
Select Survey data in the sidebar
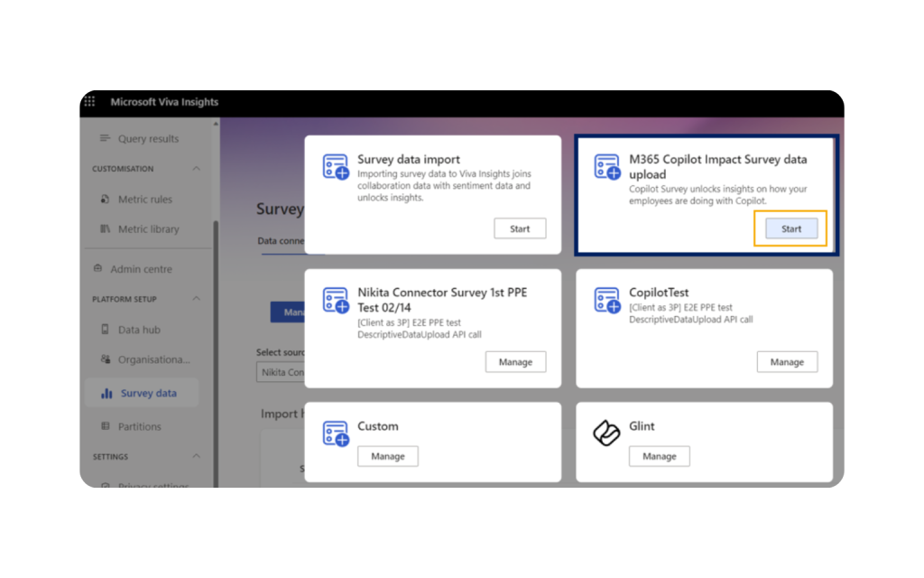click(148, 394)
